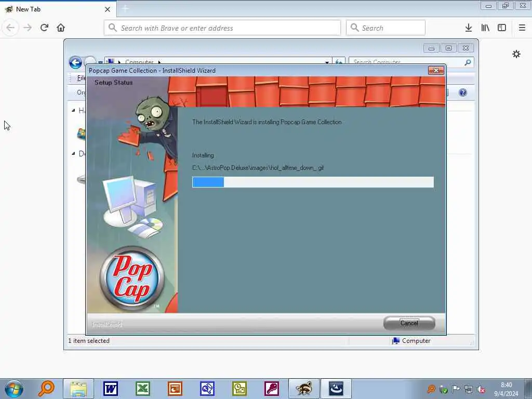The height and width of the screenshot is (399, 532).
Task: Launch the blue Office app taskbar icon
Action: [207, 389]
